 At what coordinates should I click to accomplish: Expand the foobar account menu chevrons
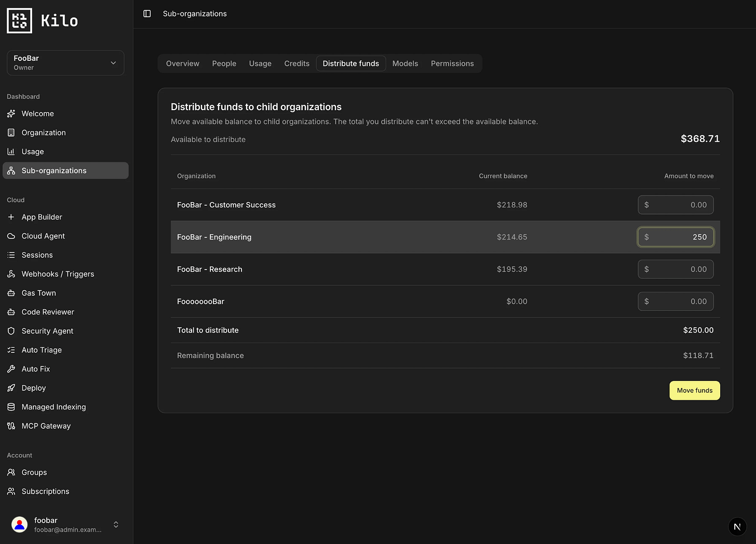pyautogui.click(x=116, y=525)
